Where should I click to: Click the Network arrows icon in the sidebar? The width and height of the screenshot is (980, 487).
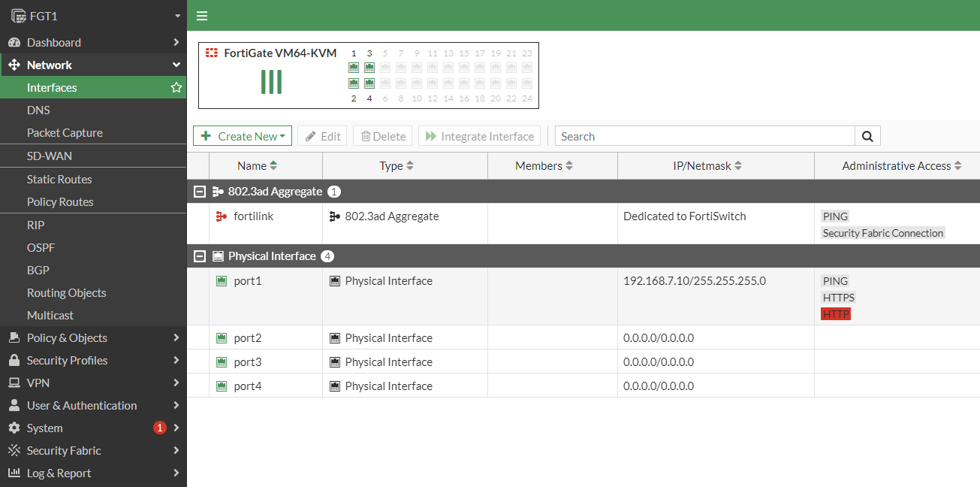tap(14, 65)
